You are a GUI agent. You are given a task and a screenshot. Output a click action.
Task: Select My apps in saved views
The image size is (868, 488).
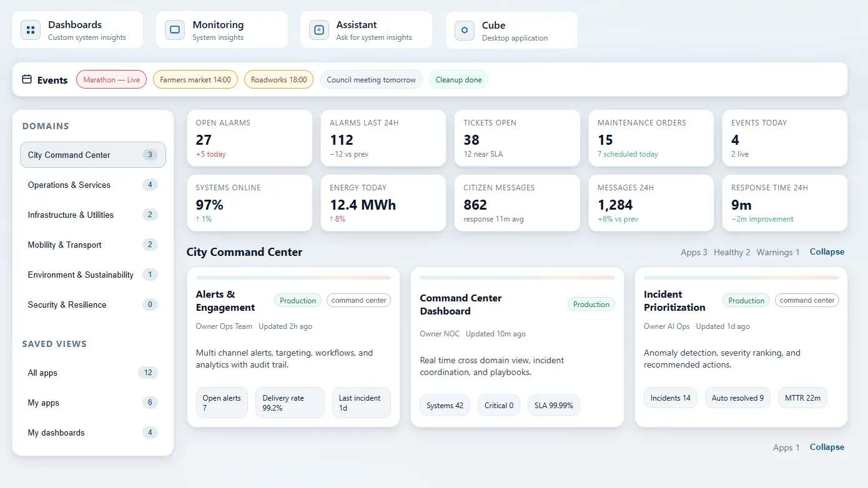pos(42,403)
